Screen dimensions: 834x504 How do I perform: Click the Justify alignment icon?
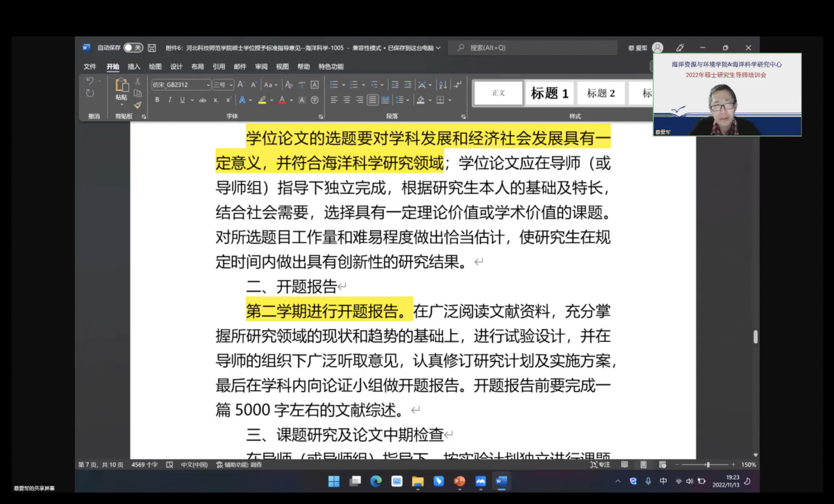372,100
